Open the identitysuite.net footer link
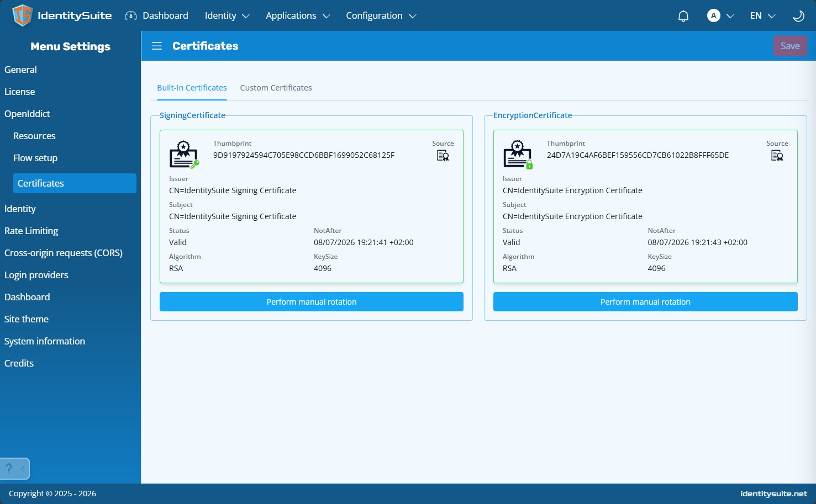 click(773, 494)
